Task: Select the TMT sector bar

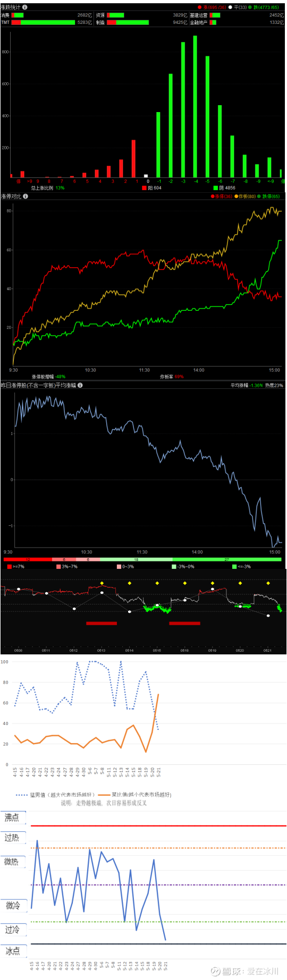Action: click(43, 22)
